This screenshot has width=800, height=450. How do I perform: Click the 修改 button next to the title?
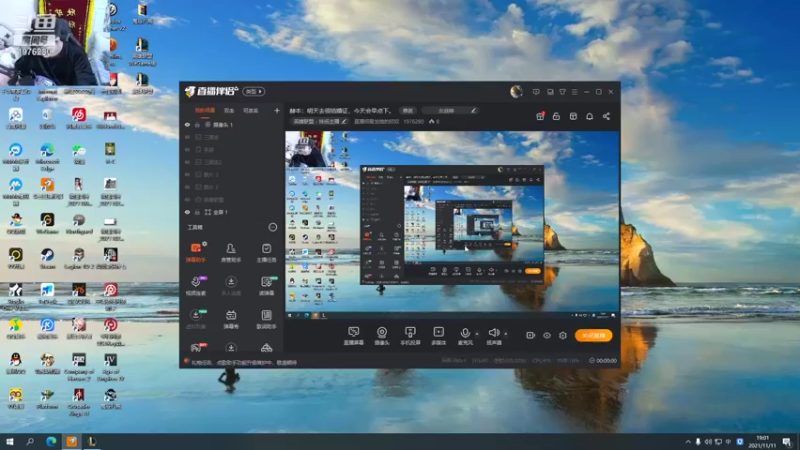click(x=408, y=111)
